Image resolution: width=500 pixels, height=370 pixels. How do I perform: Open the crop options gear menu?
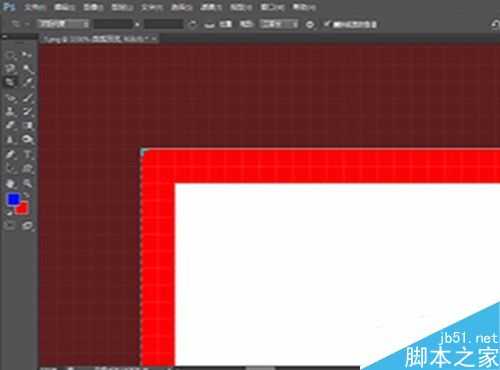pos(310,24)
